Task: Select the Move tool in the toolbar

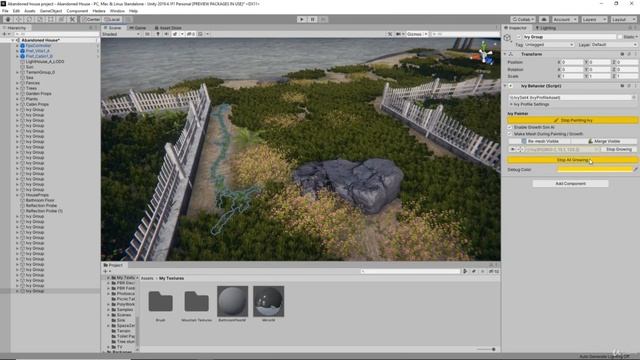Action: click(18, 19)
